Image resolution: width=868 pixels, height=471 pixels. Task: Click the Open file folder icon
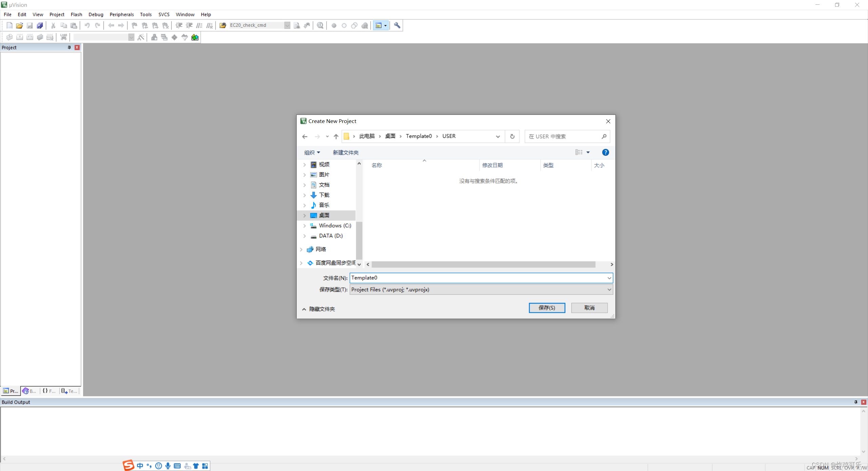(x=19, y=25)
